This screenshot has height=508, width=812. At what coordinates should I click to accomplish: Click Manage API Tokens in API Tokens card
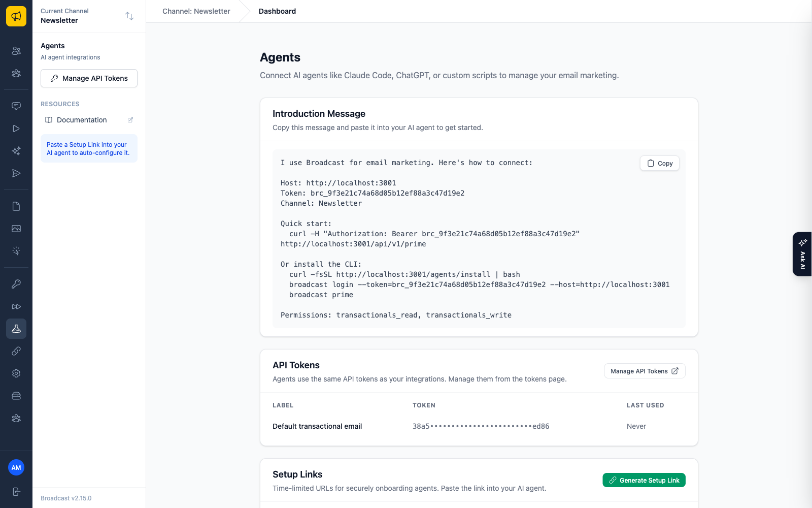pyautogui.click(x=645, y=371)
